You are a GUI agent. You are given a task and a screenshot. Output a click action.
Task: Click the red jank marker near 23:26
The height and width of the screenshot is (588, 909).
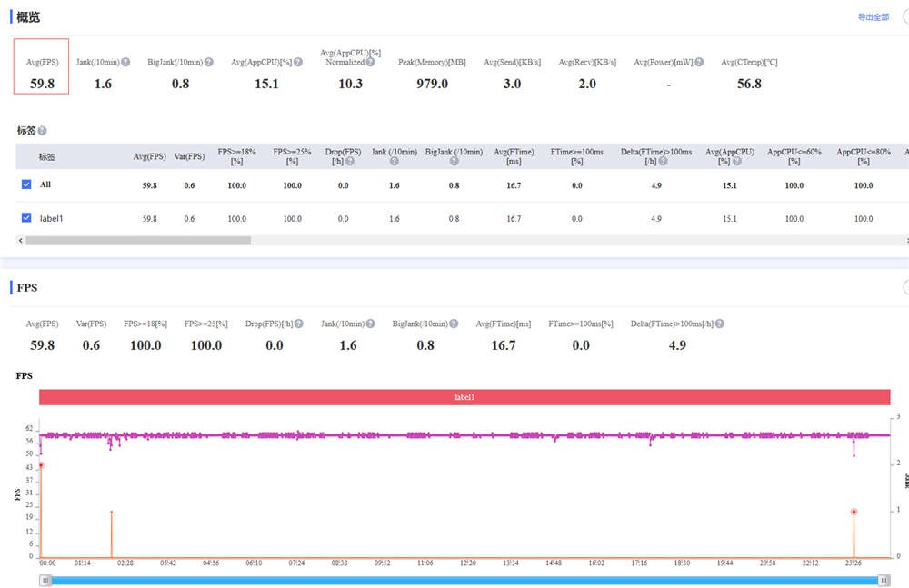(x=854, y=512)
